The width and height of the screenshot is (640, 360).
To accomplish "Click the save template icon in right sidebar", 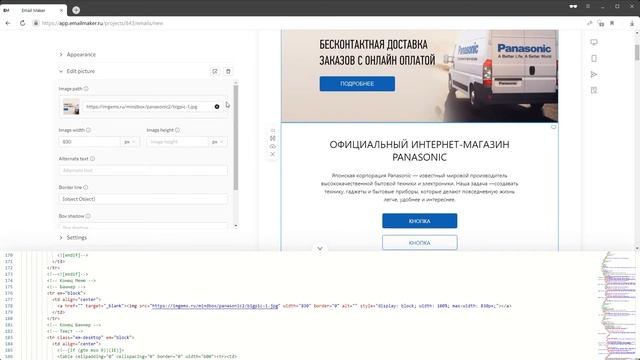I will click(594, 90).
